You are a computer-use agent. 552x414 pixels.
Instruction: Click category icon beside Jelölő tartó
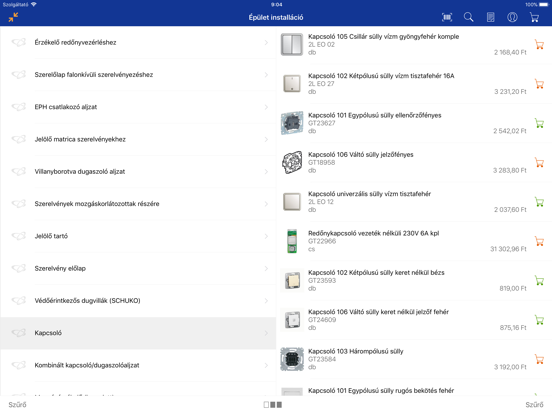19,236
